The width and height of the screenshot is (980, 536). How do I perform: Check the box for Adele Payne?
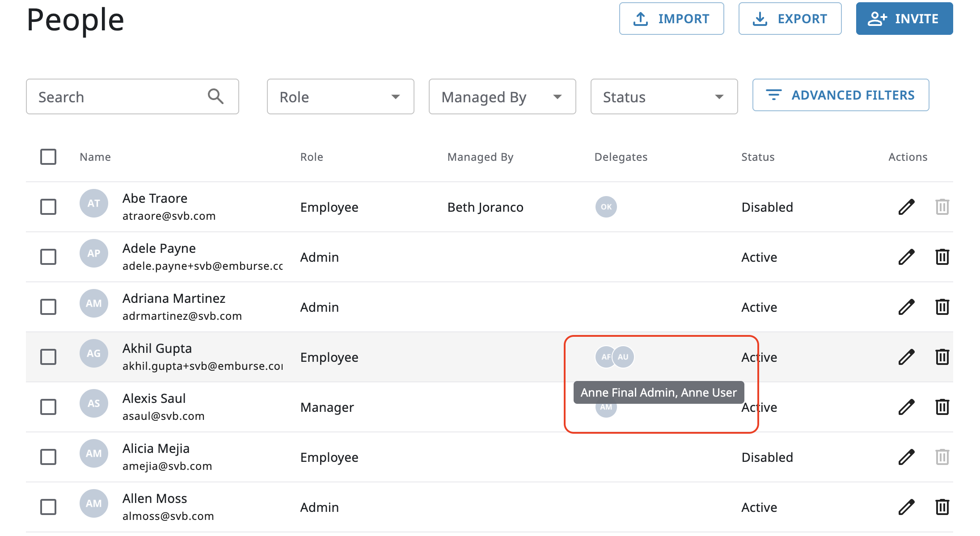pos(48,257)
